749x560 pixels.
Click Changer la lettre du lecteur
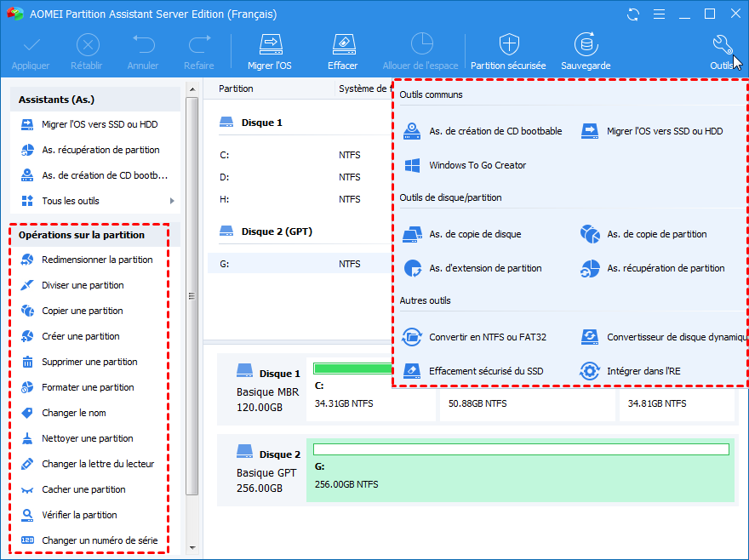click(x=89, y=464)
